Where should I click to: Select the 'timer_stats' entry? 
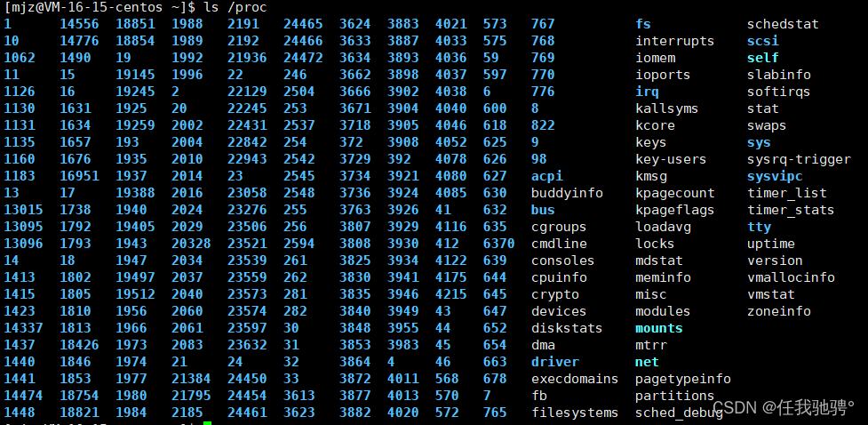click(x=791, y=210)
